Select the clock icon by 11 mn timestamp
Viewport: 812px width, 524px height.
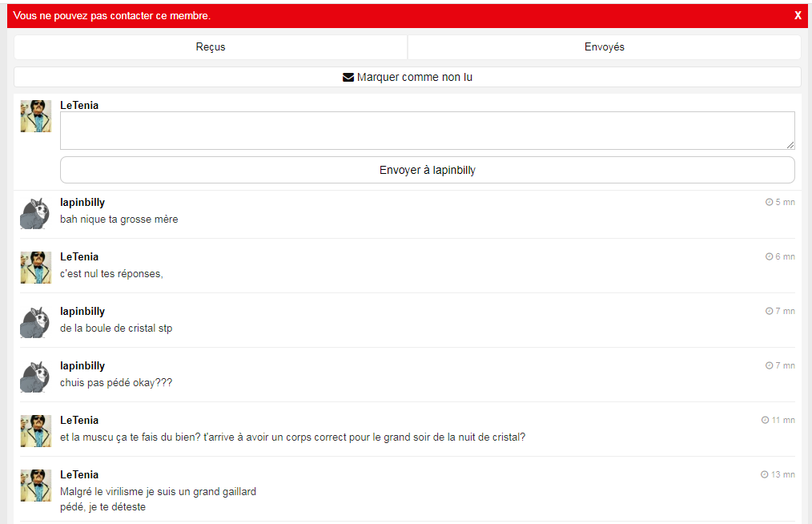[x=765, y=421]
